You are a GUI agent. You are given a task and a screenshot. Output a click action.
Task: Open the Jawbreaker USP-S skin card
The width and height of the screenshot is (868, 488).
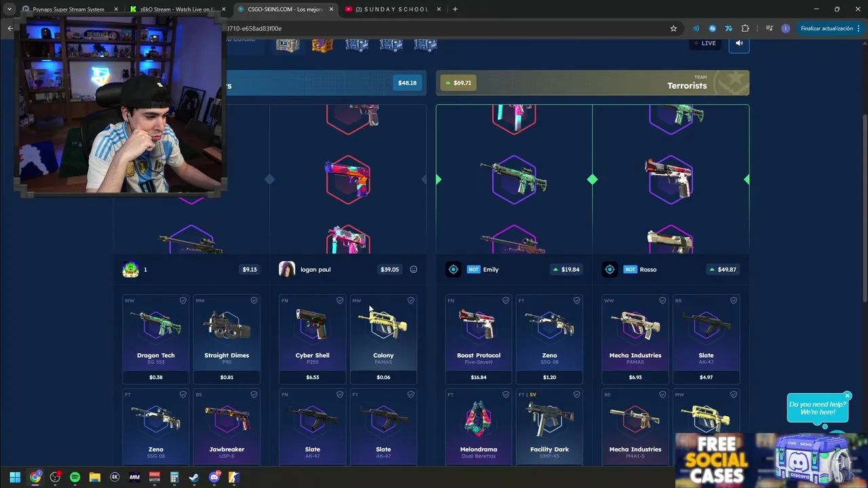226,427
